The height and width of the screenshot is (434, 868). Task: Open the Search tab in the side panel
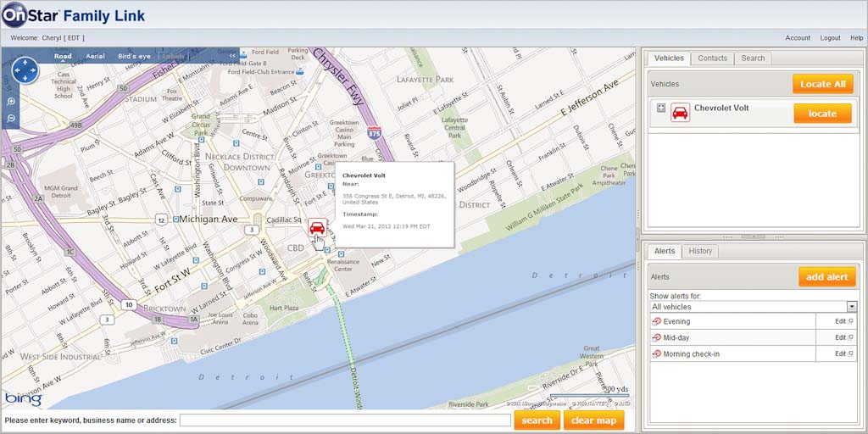click(x=753, y=58)
